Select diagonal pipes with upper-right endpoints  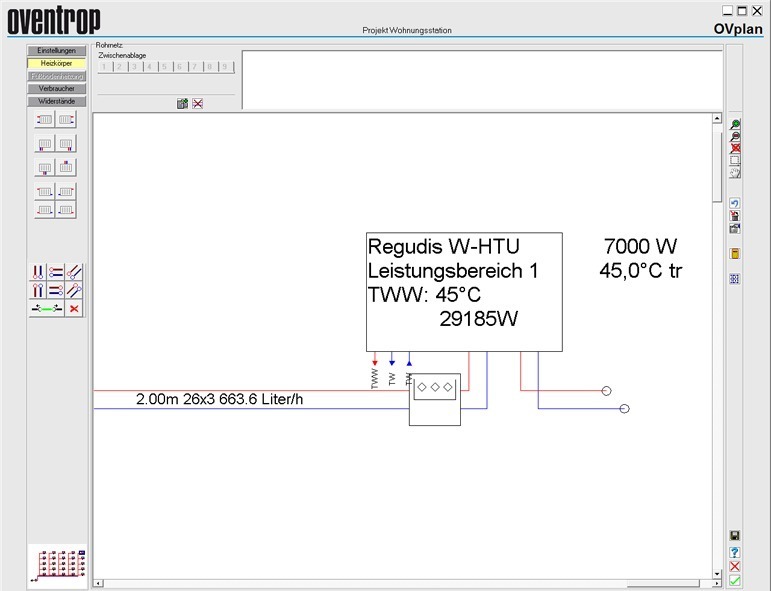coord(74,290)
